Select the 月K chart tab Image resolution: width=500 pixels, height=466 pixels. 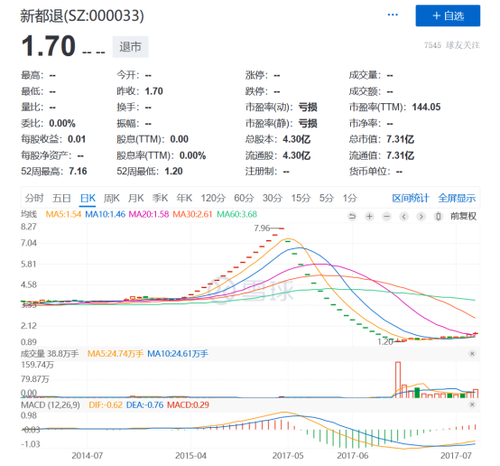click(x=136, y=198)
